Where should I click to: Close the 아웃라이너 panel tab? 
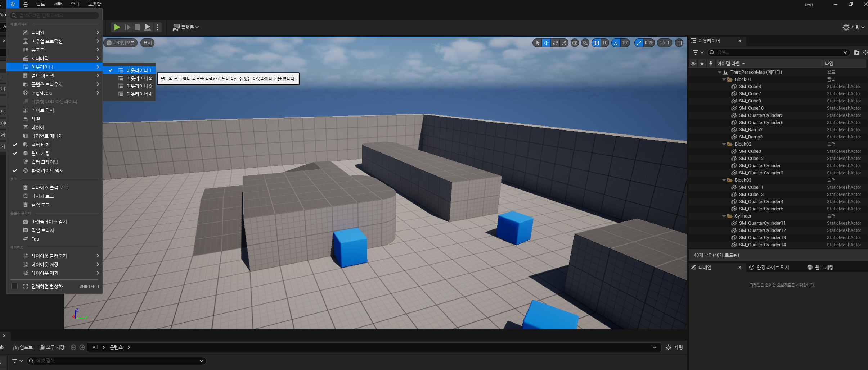point(740,41)
